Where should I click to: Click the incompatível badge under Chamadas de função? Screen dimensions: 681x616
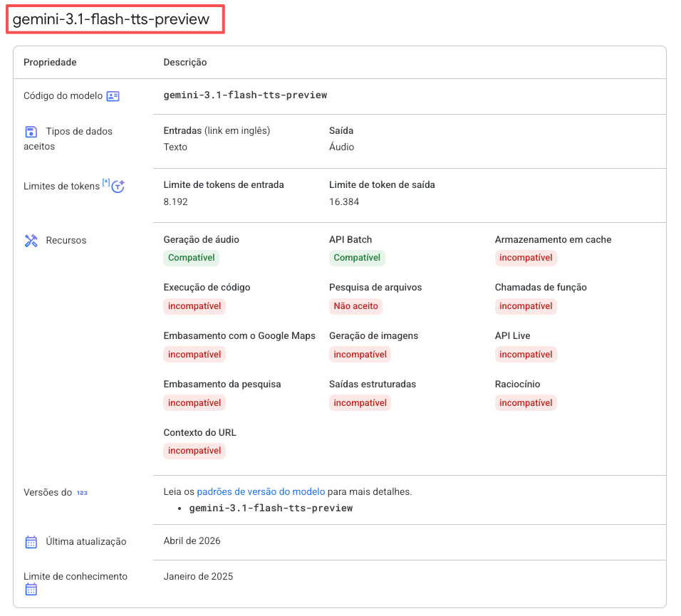coord(526,306)
